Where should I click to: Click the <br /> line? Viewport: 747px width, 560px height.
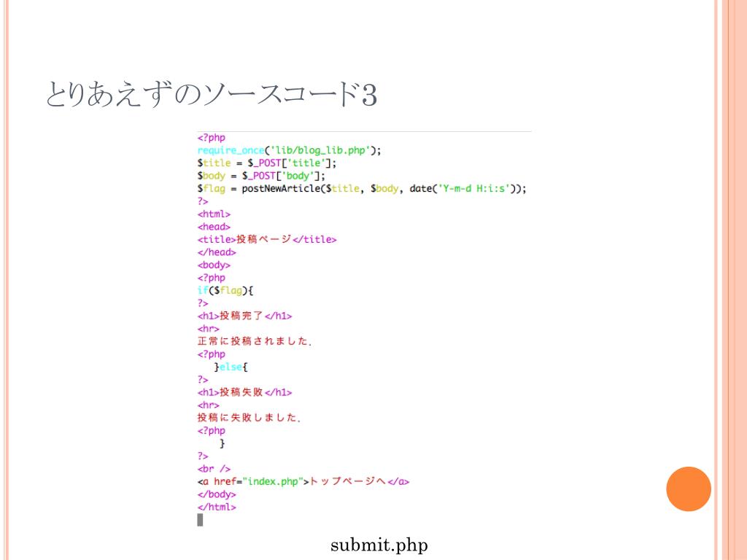click(214, 469)
